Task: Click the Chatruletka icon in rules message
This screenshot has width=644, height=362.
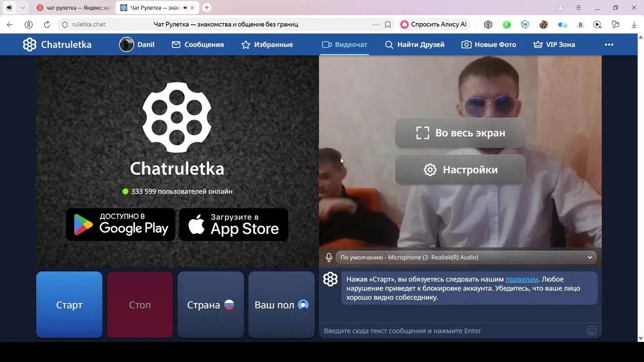Action: 330,279
